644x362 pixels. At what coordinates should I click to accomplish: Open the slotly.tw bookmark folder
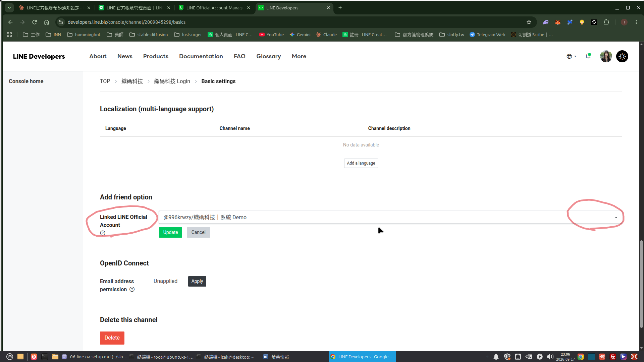pos(452,35)
